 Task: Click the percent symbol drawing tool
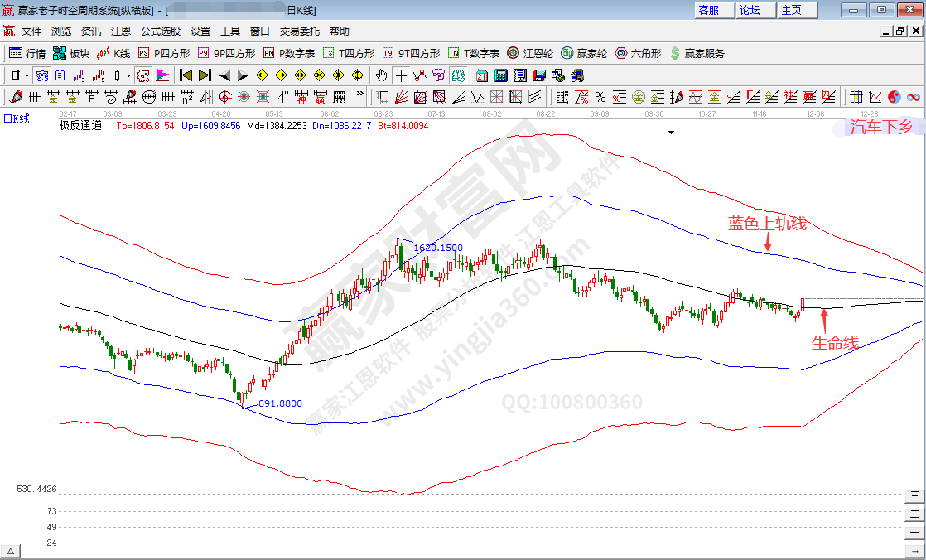(600, 97)
